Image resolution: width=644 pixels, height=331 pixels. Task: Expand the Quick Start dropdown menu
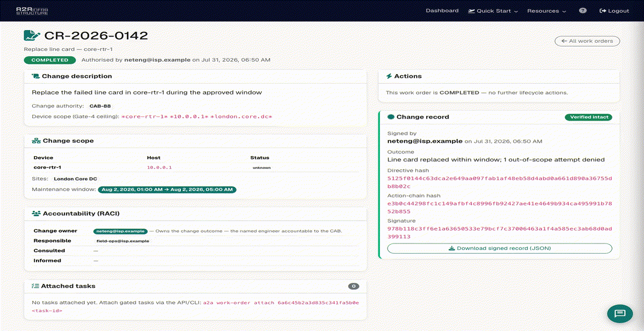493,11
